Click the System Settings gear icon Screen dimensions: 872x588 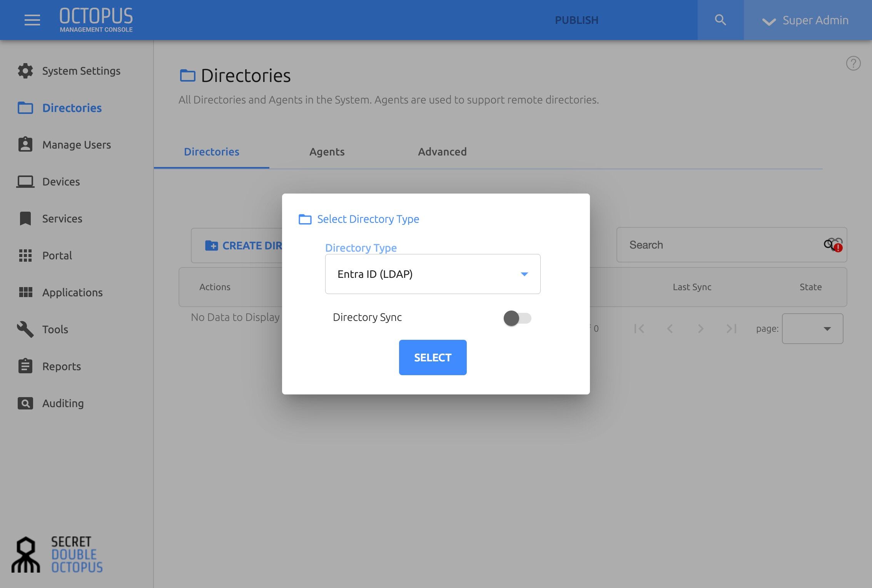pyautogui.click(x=25, y=71)
